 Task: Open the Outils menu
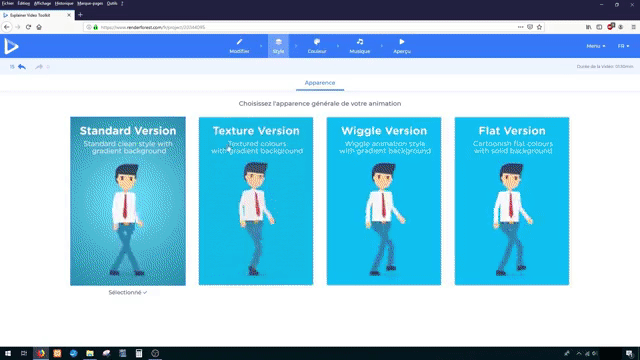coord(112,3)
